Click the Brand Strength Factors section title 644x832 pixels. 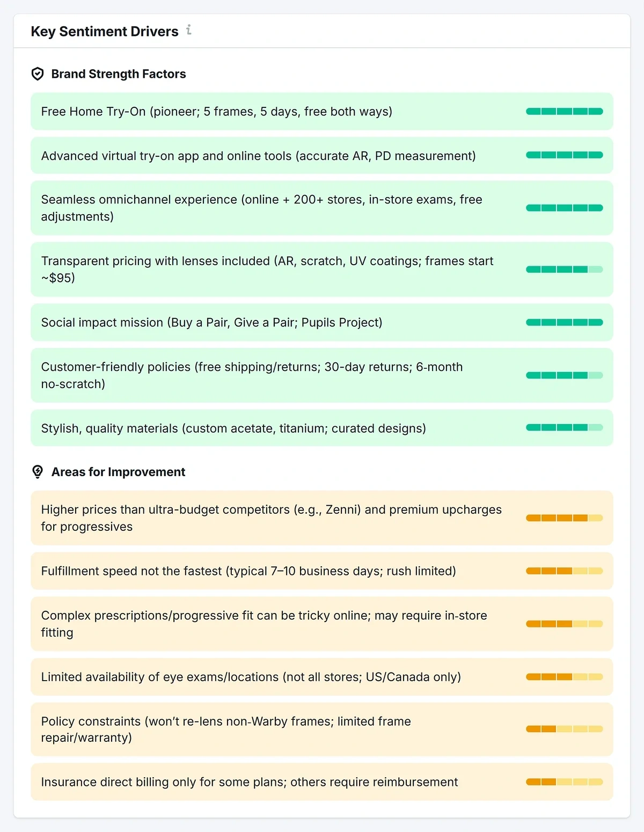(x=119, y=74)
